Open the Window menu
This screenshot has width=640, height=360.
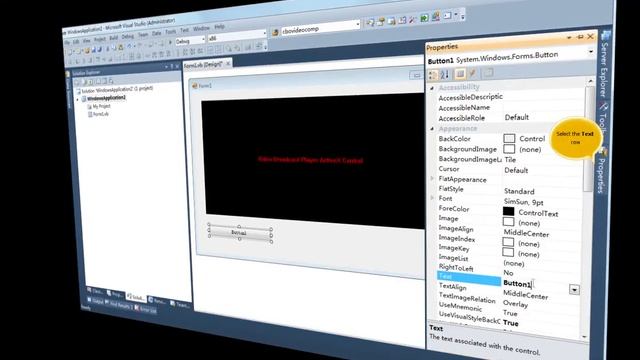click(x=201, y=28)
